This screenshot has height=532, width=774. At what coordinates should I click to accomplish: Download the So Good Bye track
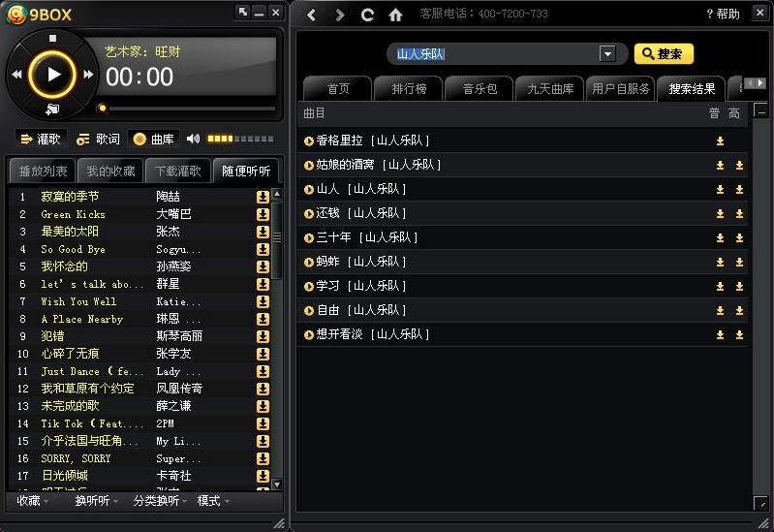263,249
